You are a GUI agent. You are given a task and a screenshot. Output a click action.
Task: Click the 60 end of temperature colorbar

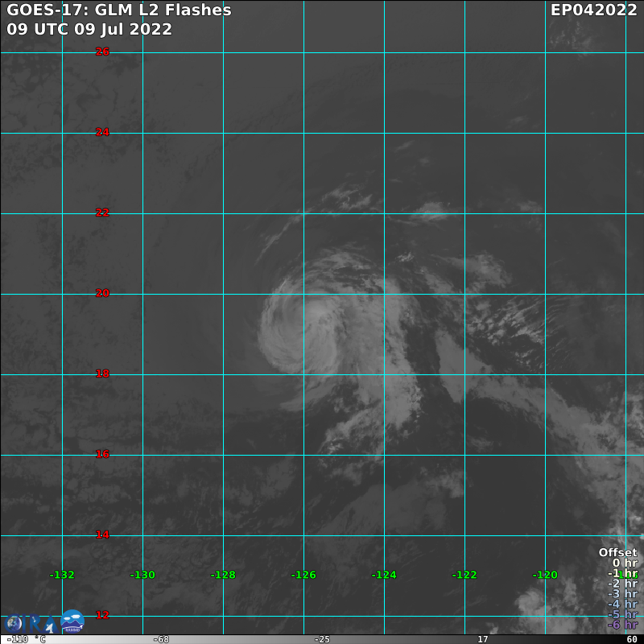631,639
